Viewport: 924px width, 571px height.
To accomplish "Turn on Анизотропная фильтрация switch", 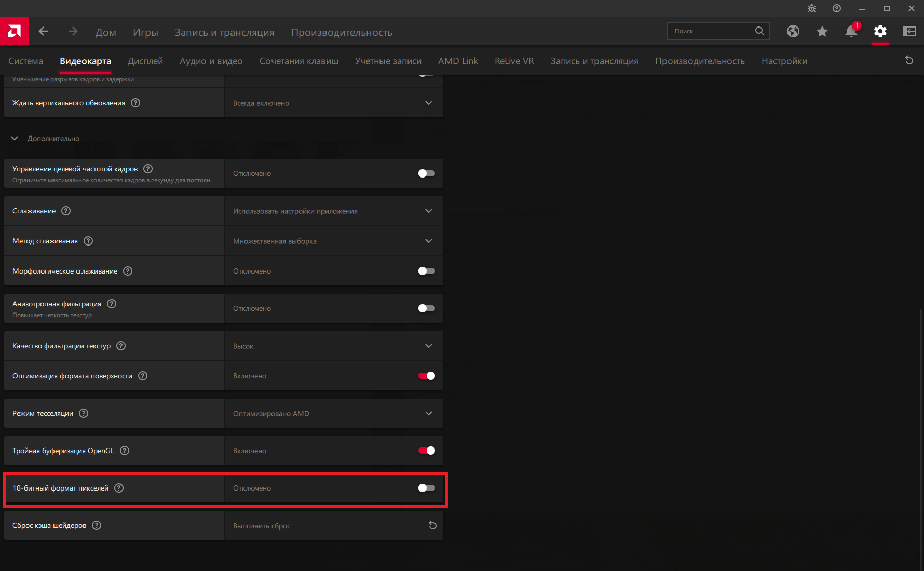I will coord(426,308).
